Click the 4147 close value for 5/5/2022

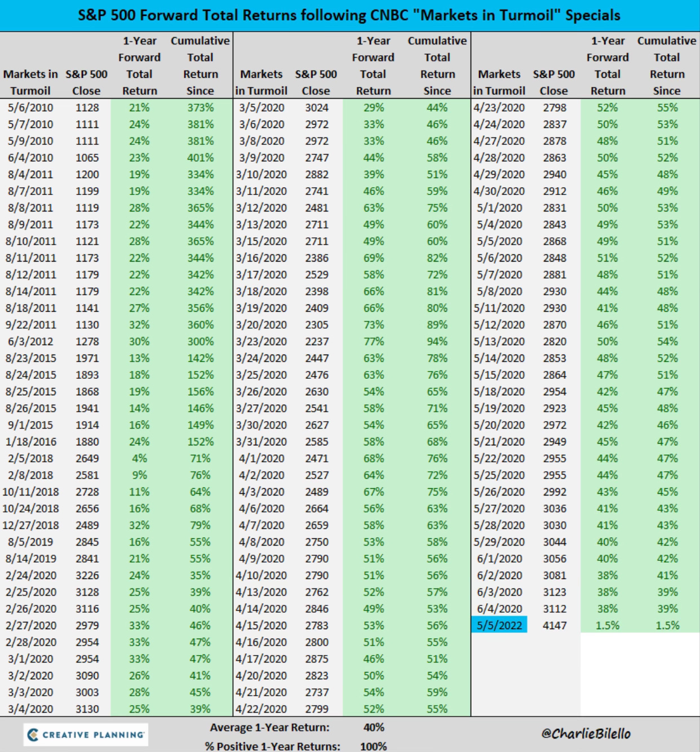pos(555,625)
